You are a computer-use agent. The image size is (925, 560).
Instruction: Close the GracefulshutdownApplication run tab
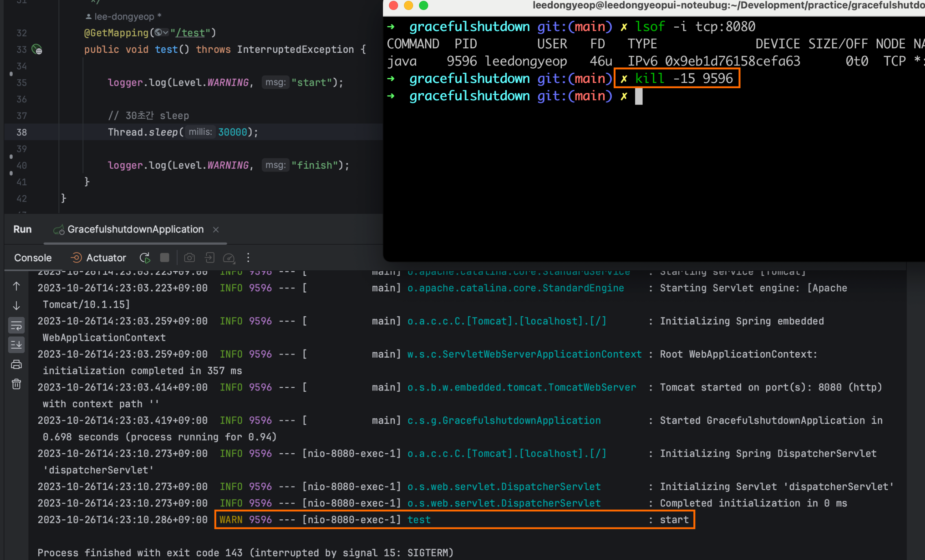216,230
